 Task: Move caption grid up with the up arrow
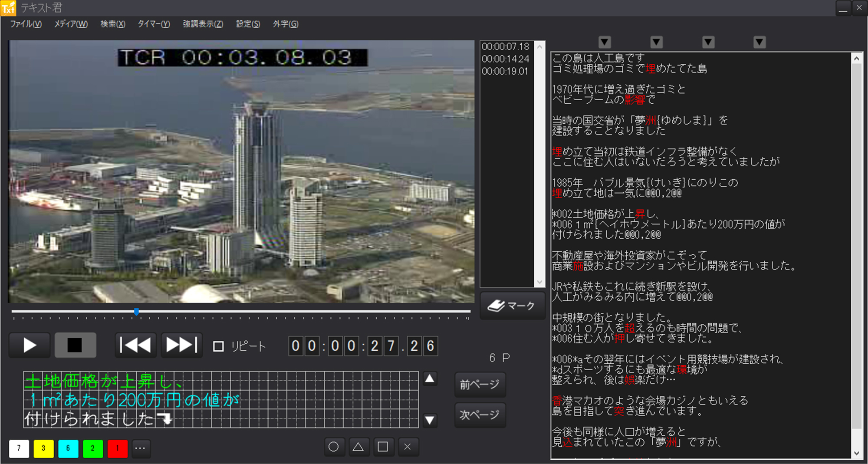[430, 379]
